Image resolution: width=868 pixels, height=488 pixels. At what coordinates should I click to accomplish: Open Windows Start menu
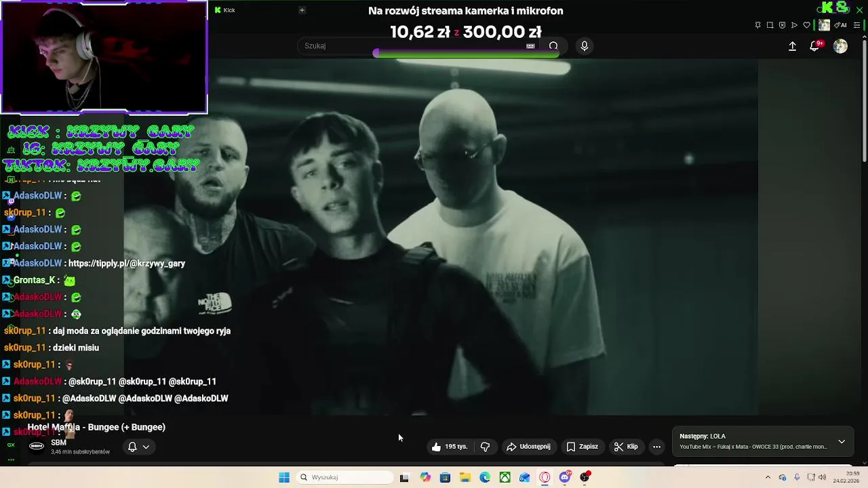click(284, 477)
